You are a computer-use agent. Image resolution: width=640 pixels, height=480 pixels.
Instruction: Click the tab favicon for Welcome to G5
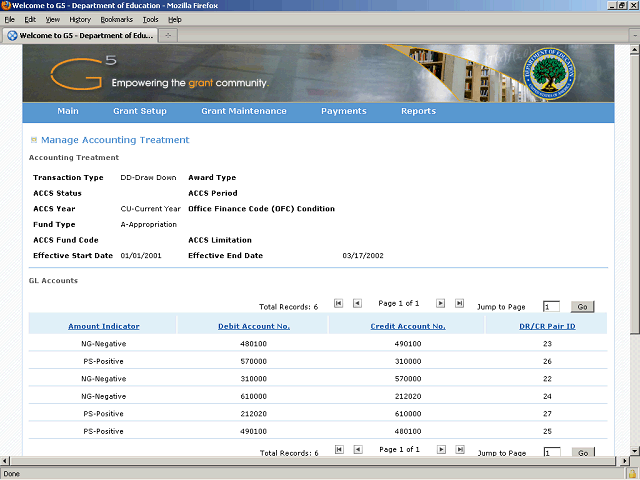coord(13,36)
